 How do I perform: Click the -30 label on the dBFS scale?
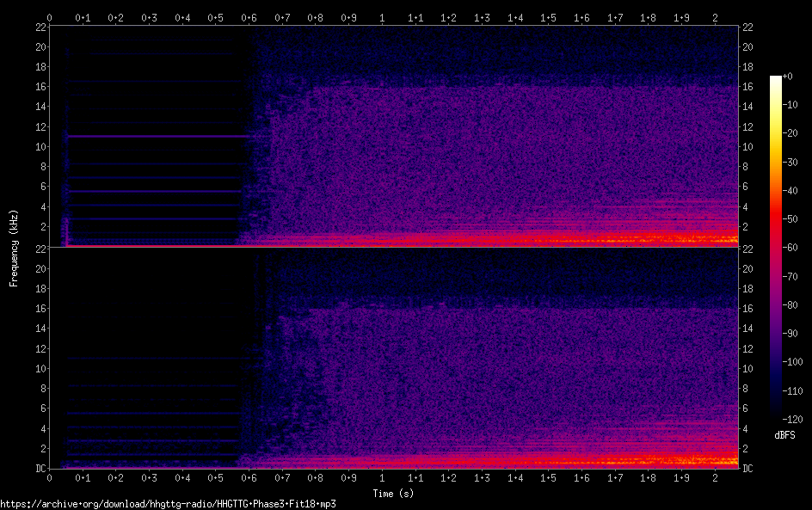795,163
